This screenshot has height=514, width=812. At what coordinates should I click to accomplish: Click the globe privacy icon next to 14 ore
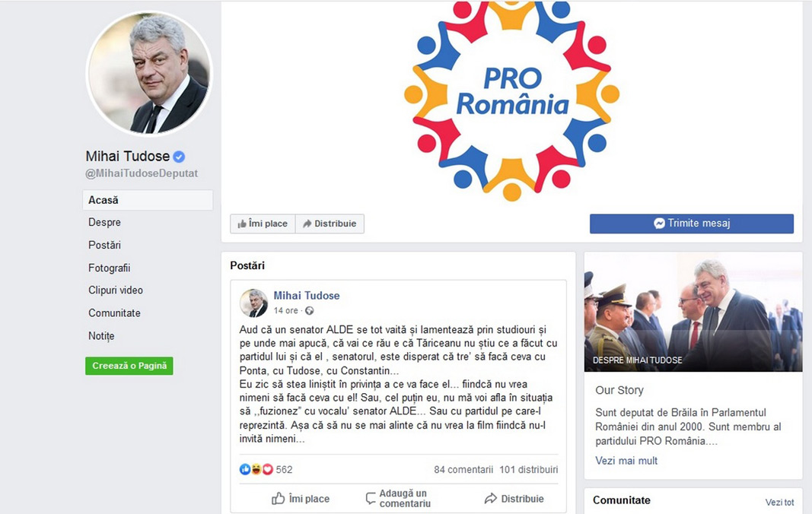pyautogui.click(x=310, y=310)
